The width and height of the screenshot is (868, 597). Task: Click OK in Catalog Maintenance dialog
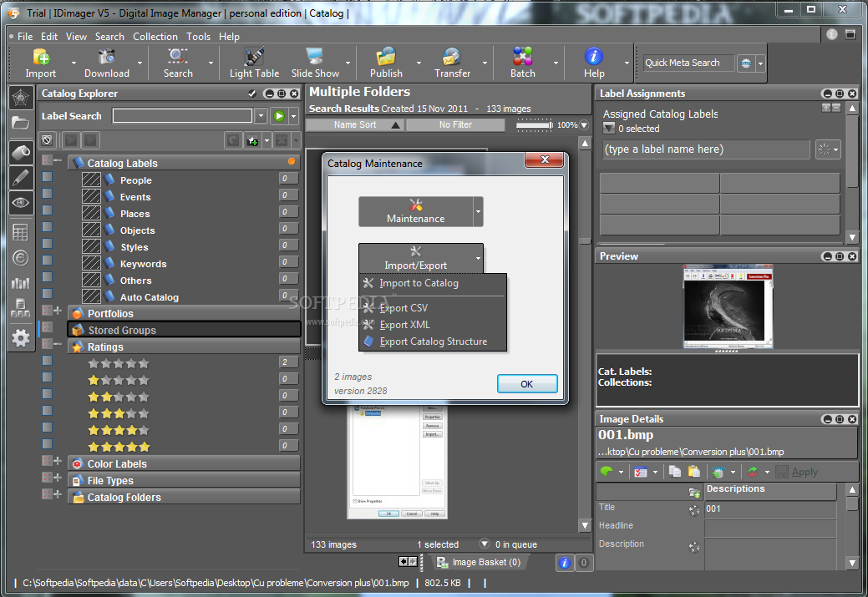click(x=527, y=384)
